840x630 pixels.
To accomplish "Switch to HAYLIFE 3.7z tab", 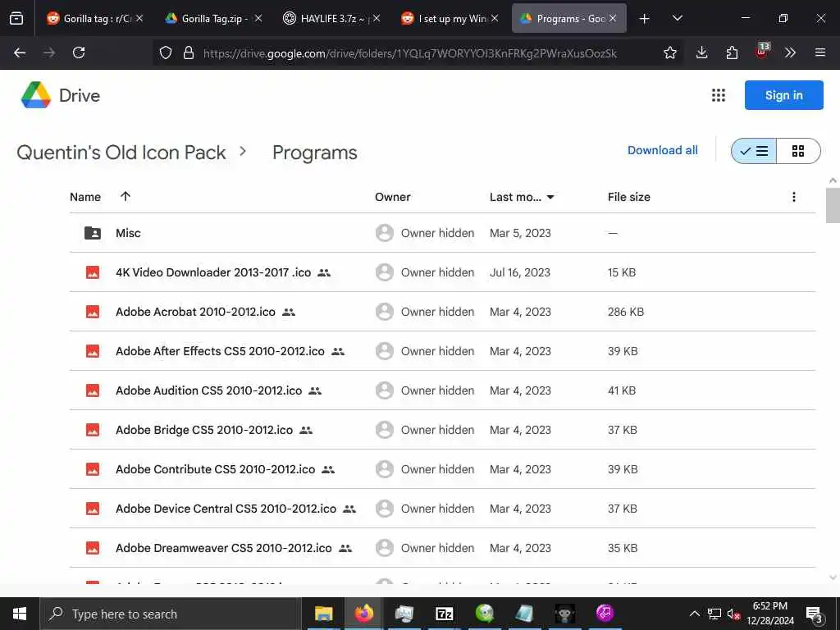I will point(331,18).
